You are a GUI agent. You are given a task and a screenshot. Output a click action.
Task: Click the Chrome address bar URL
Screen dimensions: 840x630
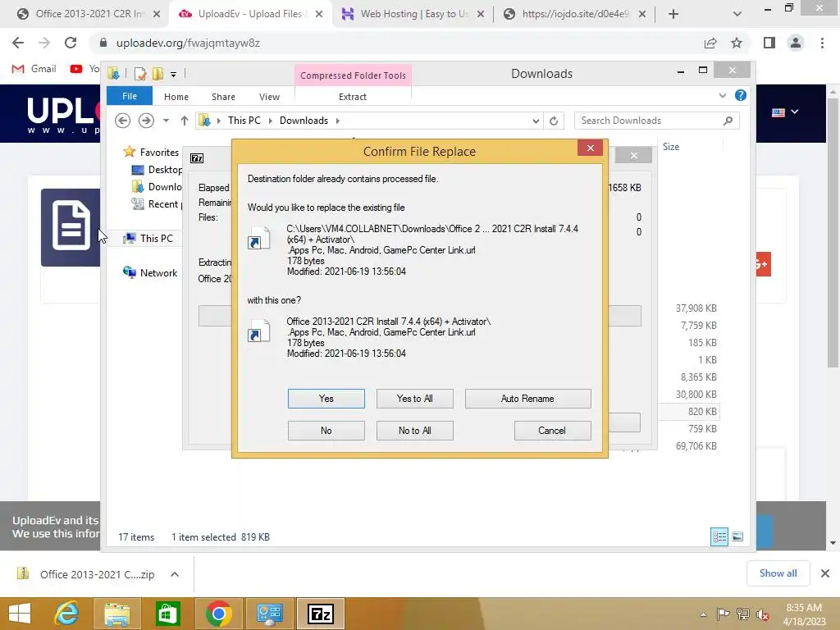tap(188, 43)
